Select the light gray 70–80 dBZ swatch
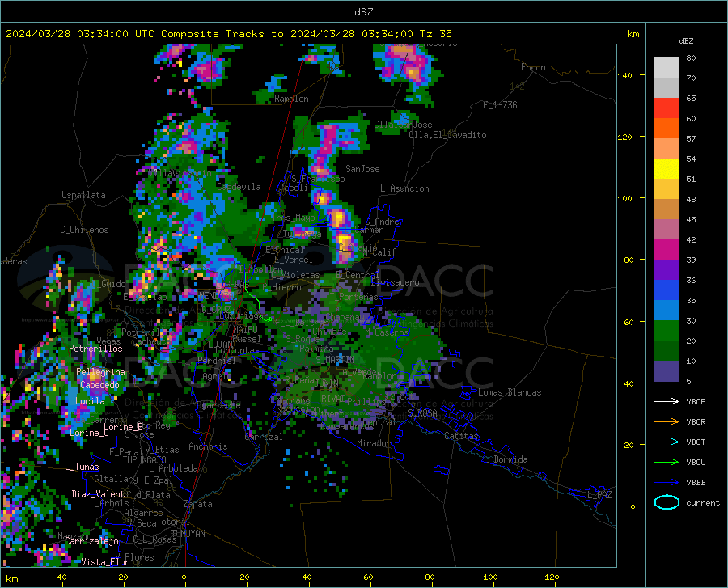This screenshot has width=728, height=588. 667,68
